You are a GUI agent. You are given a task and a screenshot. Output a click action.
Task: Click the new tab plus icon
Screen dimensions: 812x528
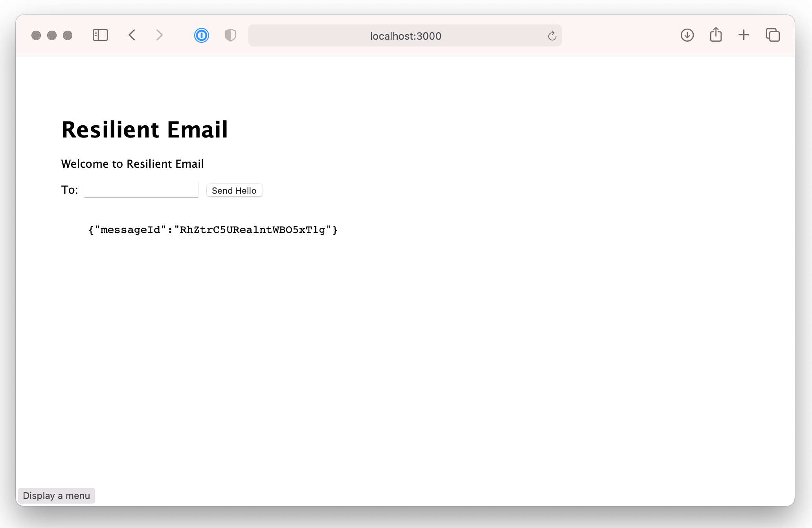(x=744, y=35)
